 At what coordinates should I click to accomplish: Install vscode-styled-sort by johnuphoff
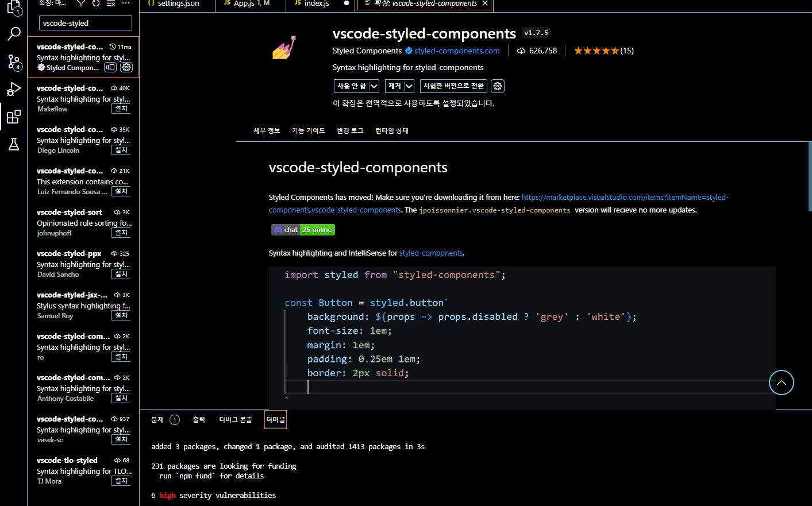(x=121, y=233)
